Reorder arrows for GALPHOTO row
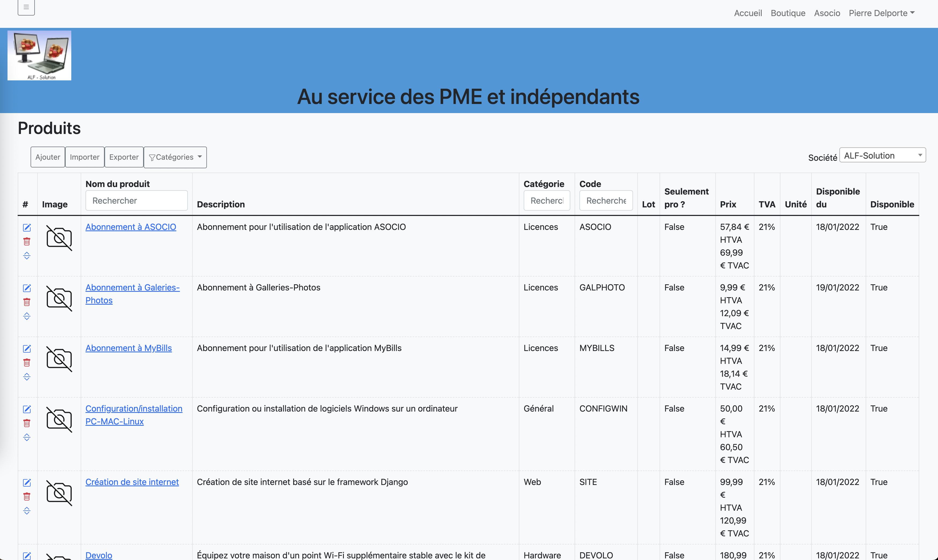This screenshot has height=560, width=938. click(27, 316)
